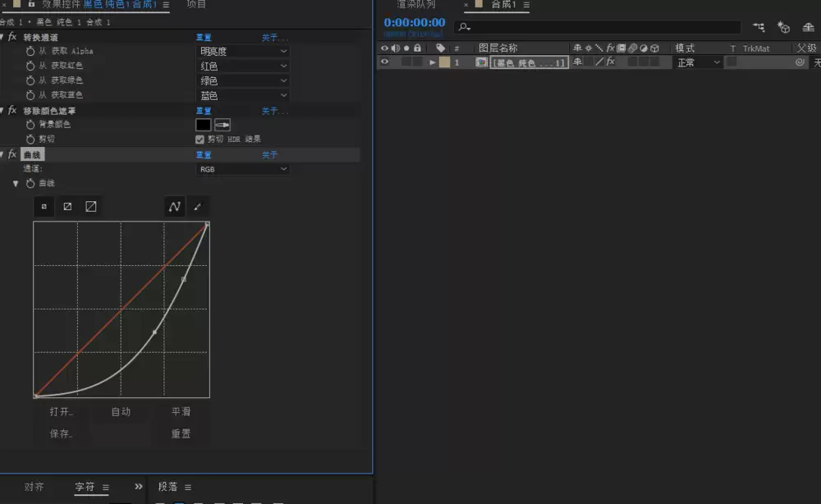Click the layer label tag column icon

click(x=440, y=48)
